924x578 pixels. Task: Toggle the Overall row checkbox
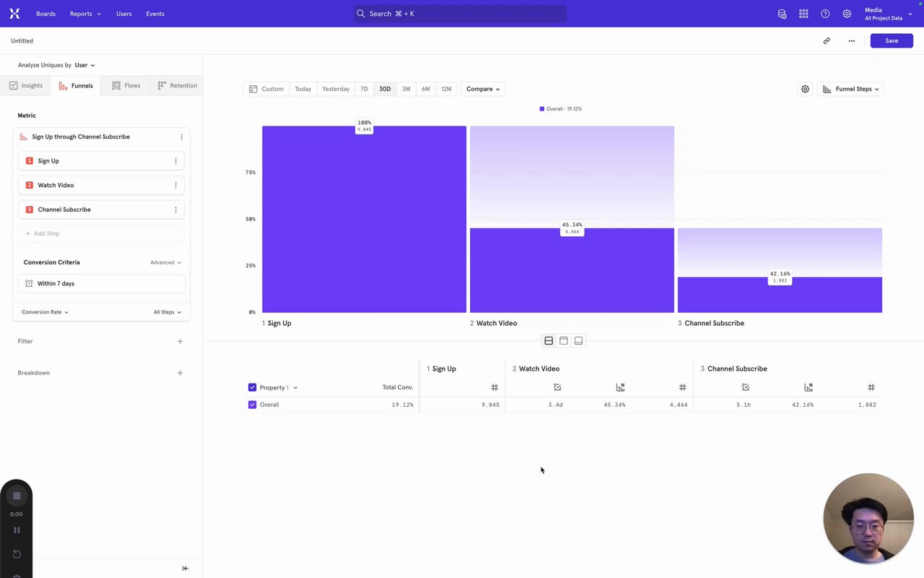click(252, 405)
